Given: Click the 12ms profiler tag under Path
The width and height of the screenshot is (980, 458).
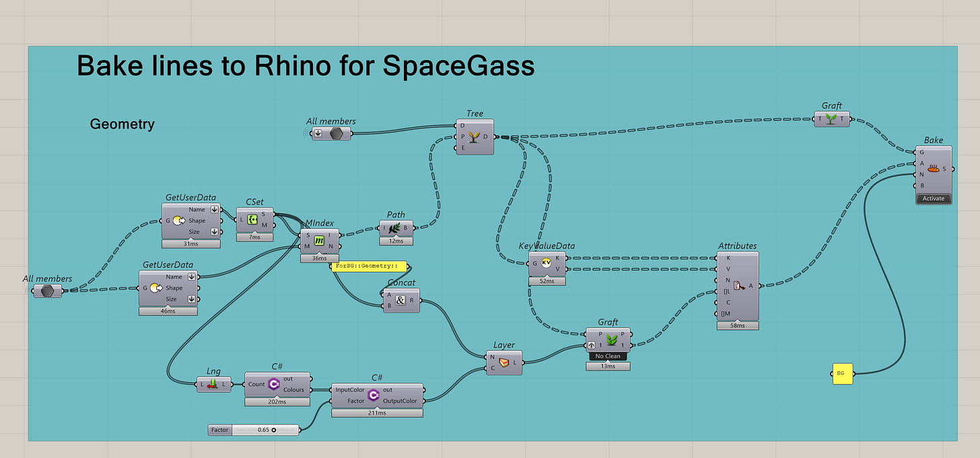Looking at the screenshot, I should [x=396, y=241].
